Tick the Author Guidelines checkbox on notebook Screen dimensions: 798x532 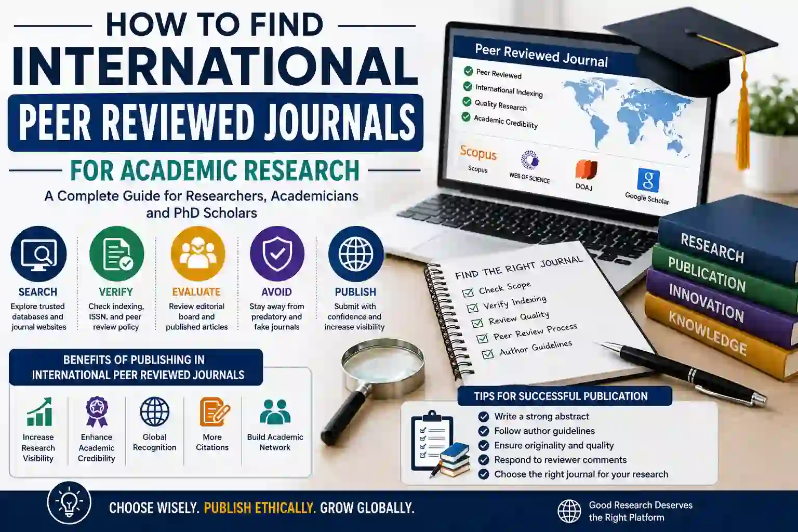coord(487,354)
